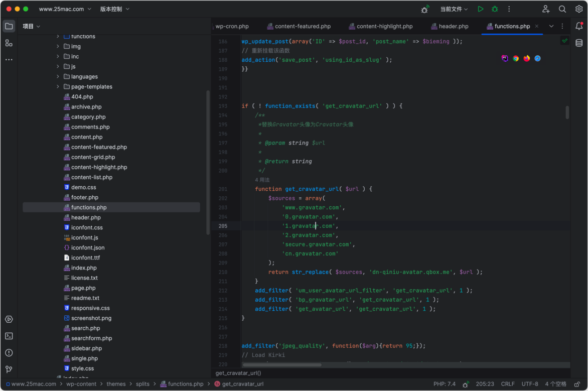The width and height of the screenshot is (588, 391).
Task: Show more tool windows ellipsis in left sidebar
Action: 9,60
